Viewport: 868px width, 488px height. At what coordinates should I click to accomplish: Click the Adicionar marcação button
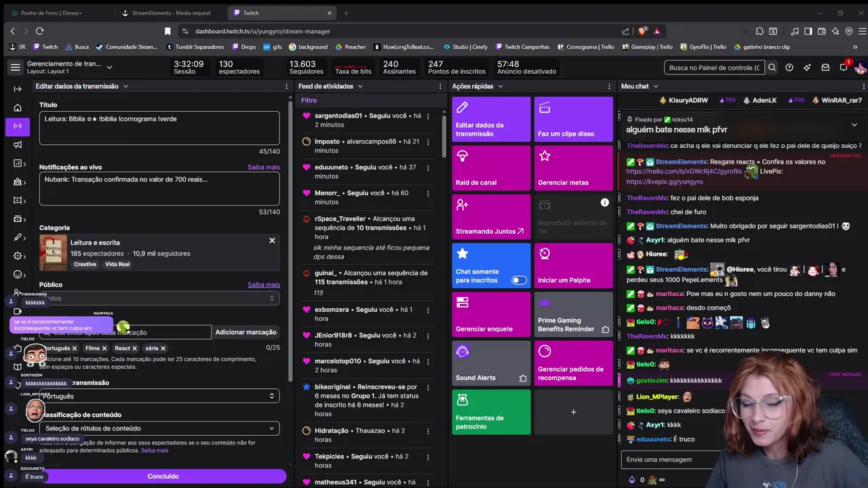pos(245,332)
